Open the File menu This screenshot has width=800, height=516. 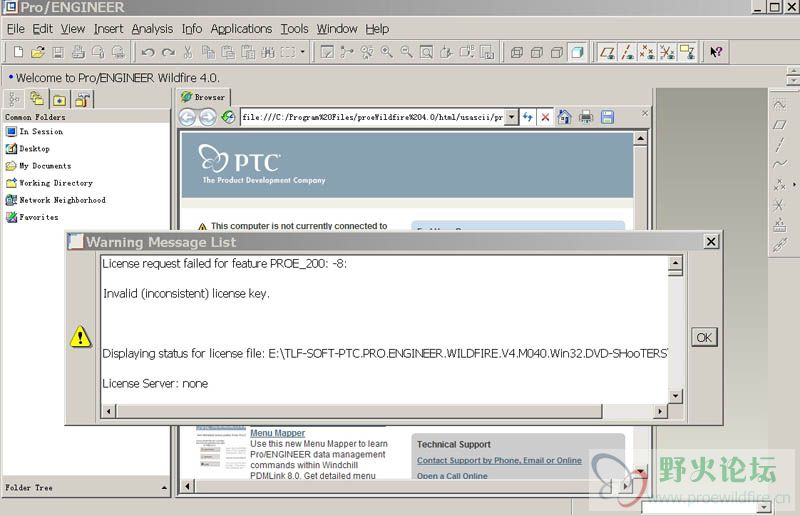pos(16,29)
